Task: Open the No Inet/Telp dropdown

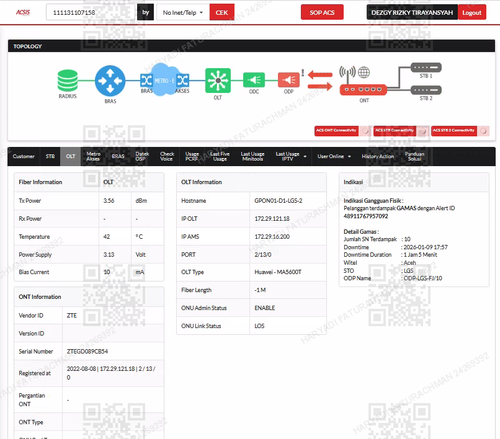Action: pos(183,13)
